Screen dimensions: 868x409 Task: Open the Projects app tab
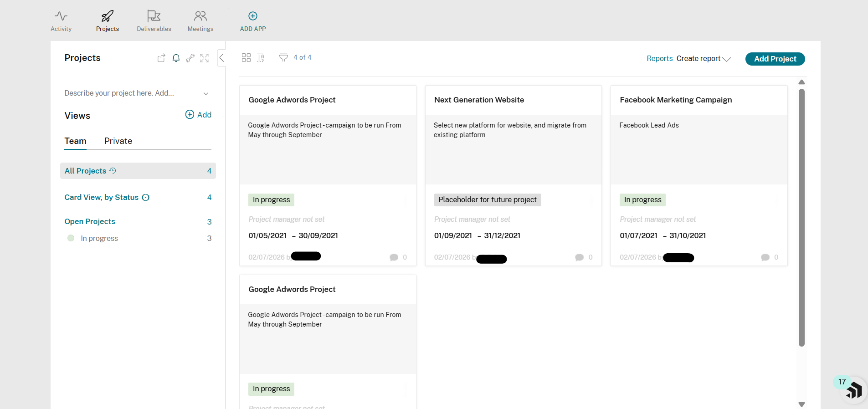[x=108, y=21]
